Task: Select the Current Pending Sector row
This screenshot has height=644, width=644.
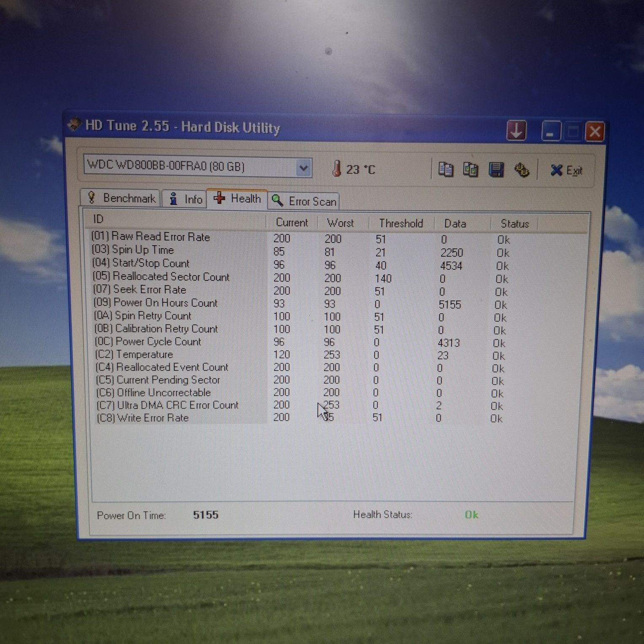Action: (301, 380)
